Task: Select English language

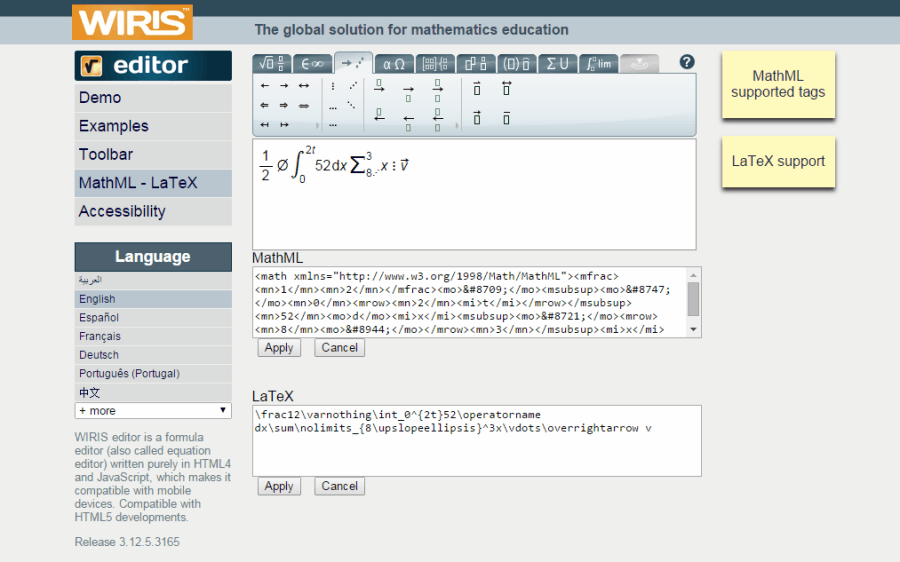Action: pyautogui.click(x=153, y=299)
